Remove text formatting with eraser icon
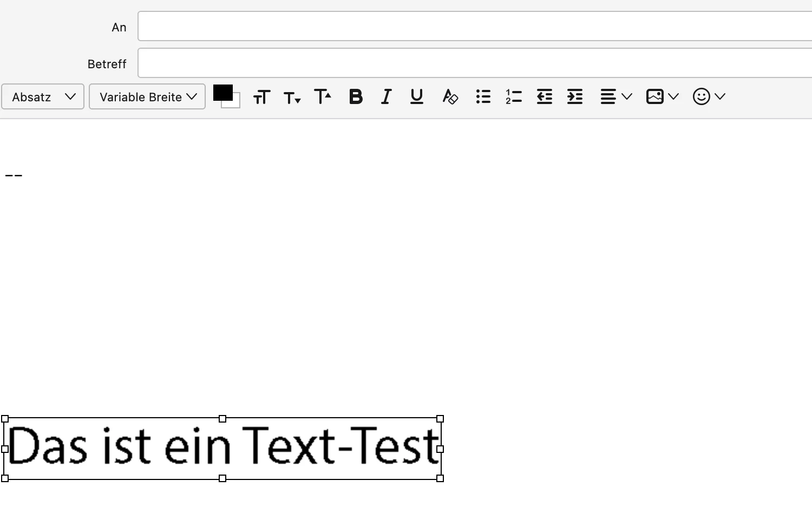 pos(450,97)
